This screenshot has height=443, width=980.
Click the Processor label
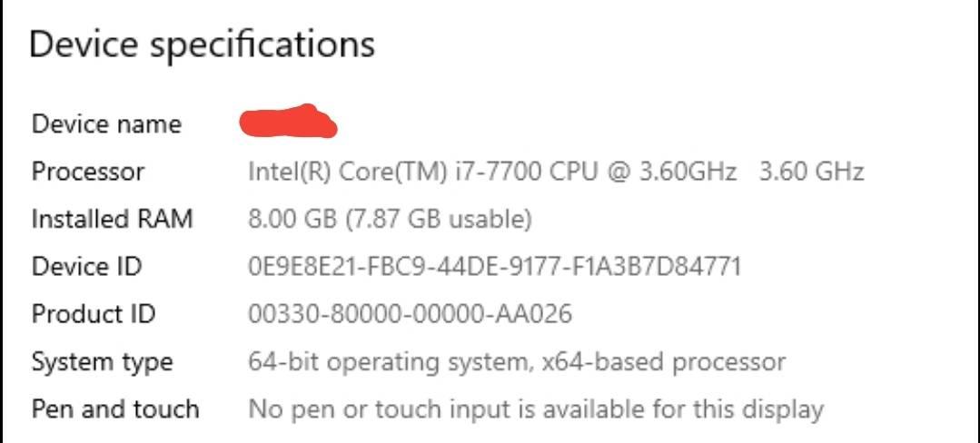pyautogui.click(x=88, y=172)
